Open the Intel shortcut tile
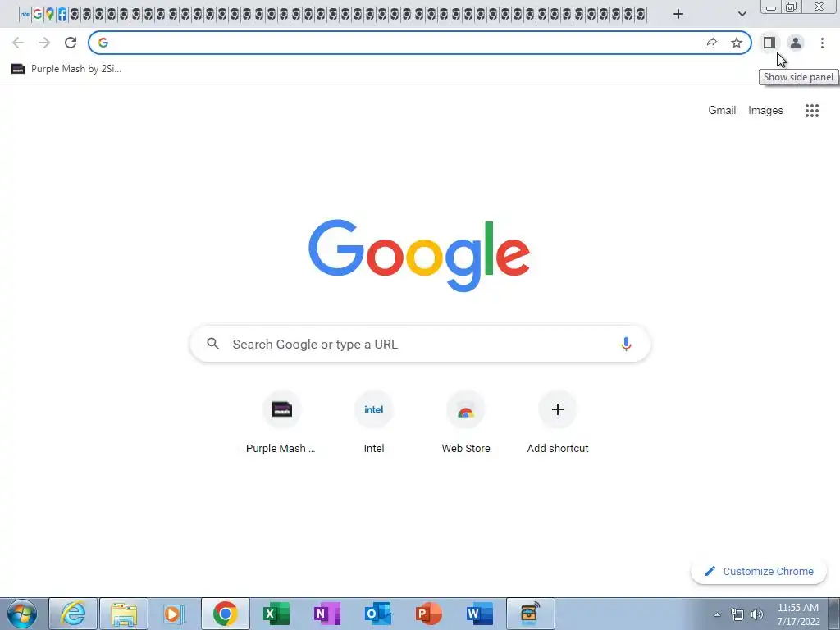This screenshot has height=630, width=840. click(x=374, y=423)
